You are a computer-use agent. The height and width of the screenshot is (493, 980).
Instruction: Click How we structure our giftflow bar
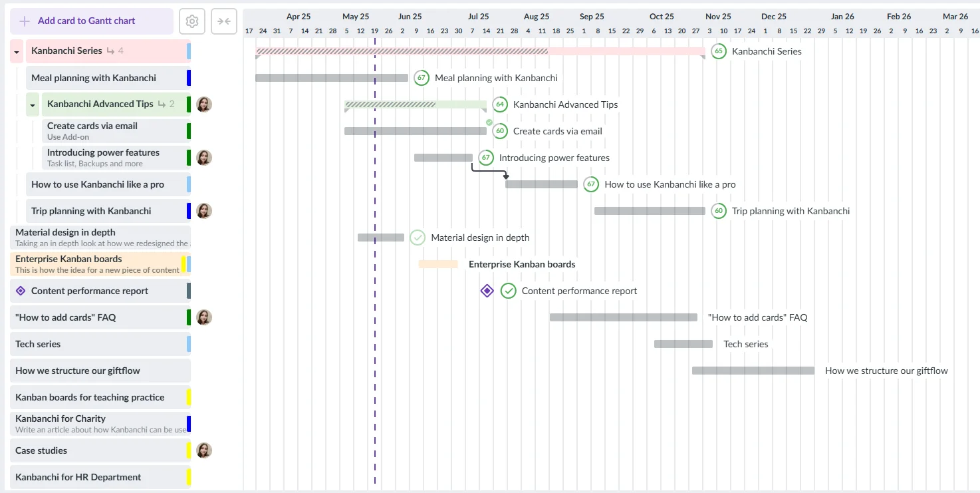[x=753, y=371]
